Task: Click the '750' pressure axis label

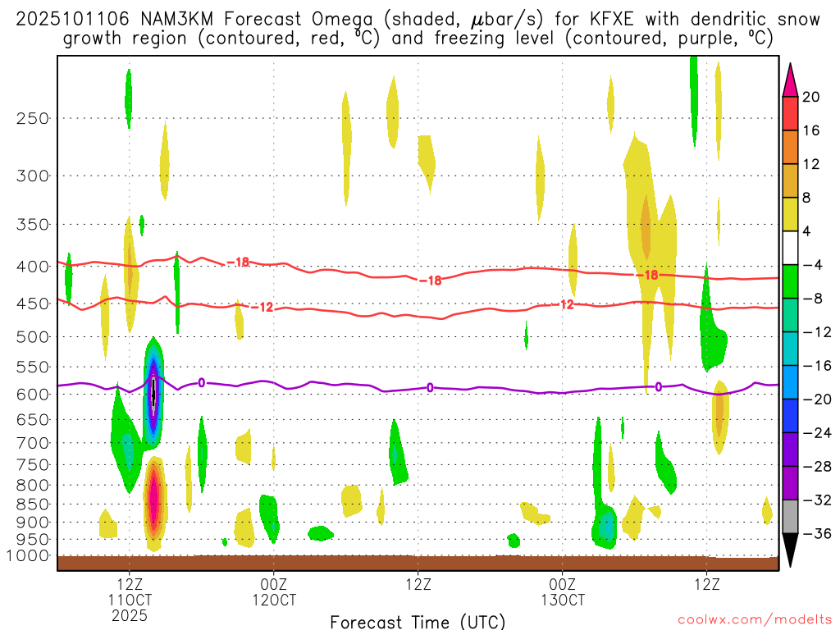Action: (x=33, y=465)
